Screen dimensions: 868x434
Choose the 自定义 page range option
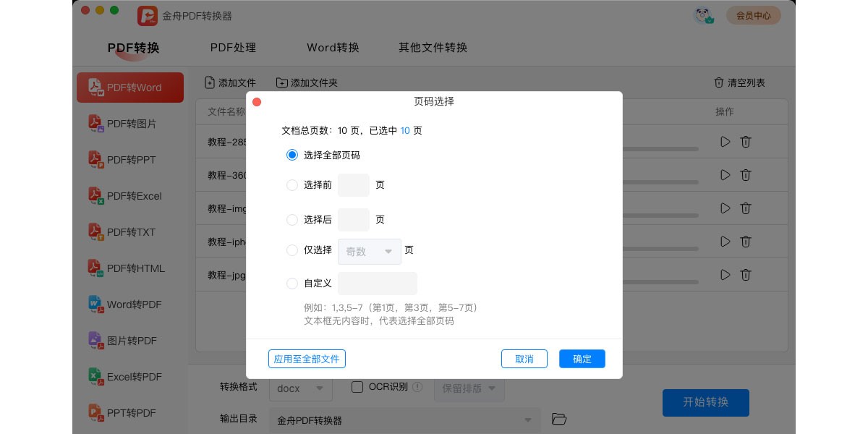coord(292,284)
